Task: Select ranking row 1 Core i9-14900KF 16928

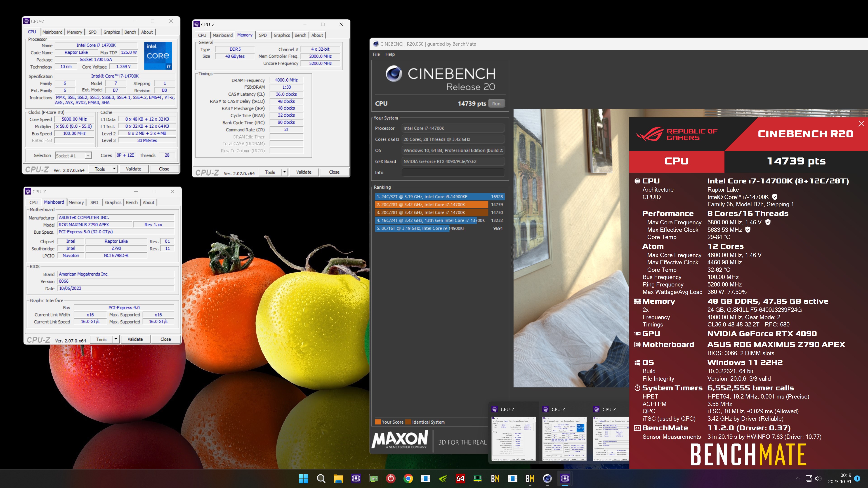Action: [440, 197]
